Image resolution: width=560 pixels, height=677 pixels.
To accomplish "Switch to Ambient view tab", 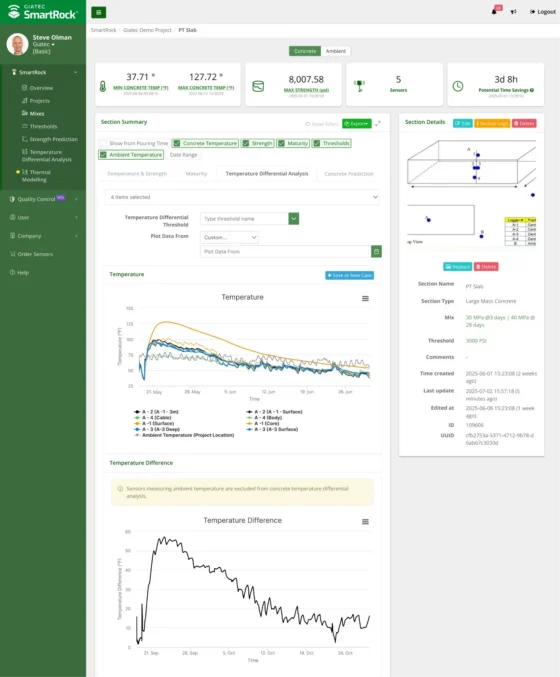I will point(335,51).
